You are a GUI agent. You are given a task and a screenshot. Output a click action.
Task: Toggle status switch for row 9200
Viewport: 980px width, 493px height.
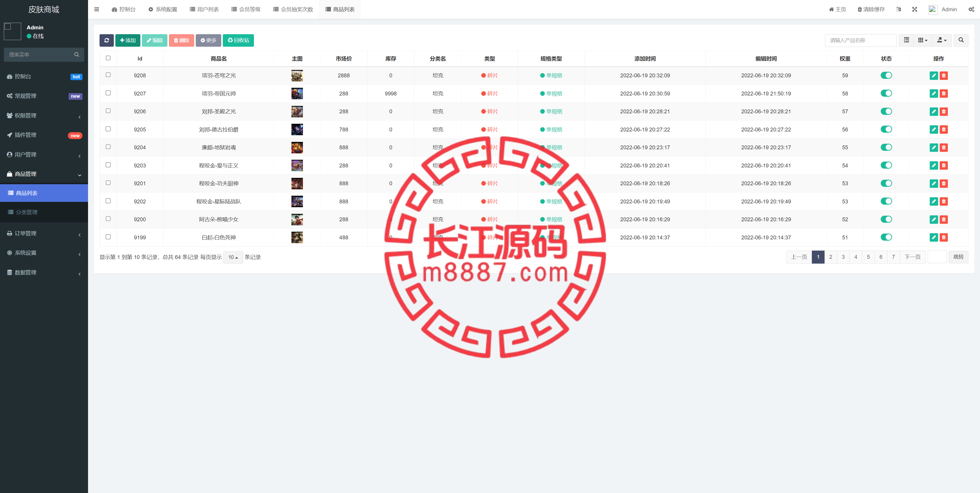(886, 219)
